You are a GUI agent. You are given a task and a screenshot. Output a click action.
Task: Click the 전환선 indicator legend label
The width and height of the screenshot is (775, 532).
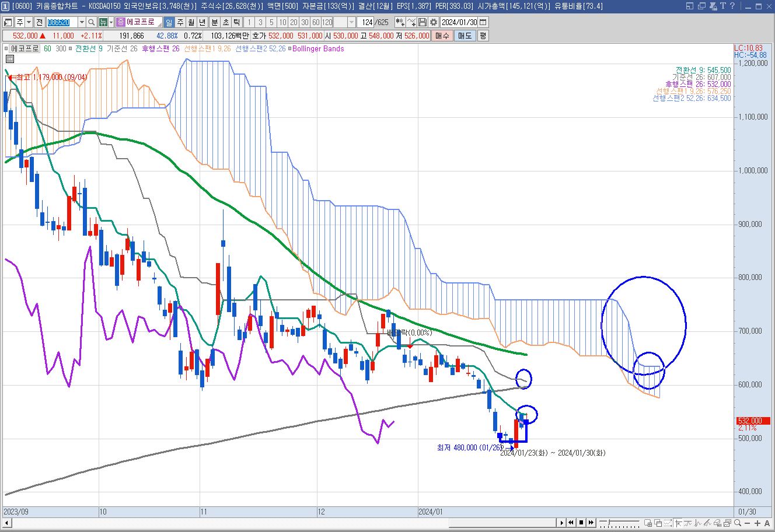pos(89,49)
